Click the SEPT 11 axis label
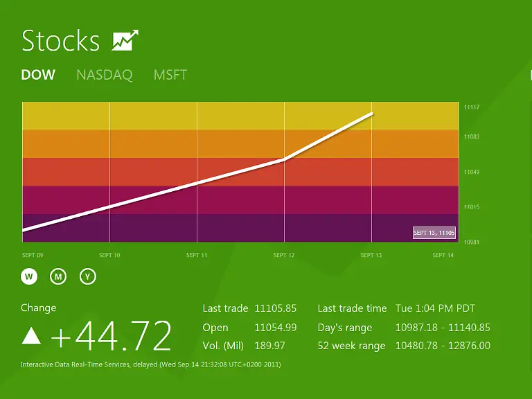532x399 pixels. 197,255
